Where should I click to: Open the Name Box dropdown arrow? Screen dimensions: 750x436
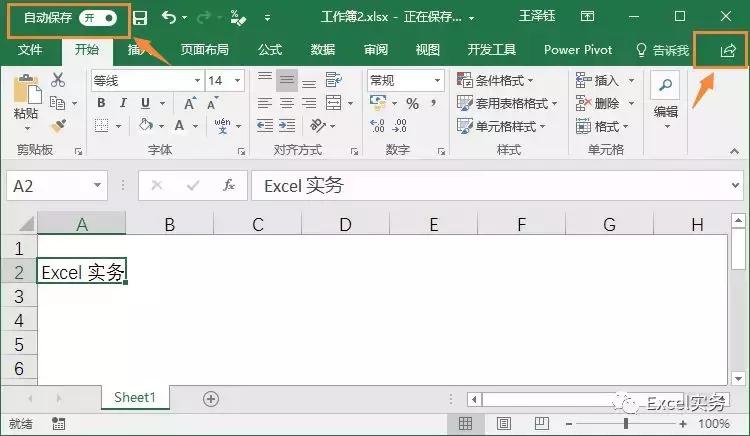coord(98,185)
